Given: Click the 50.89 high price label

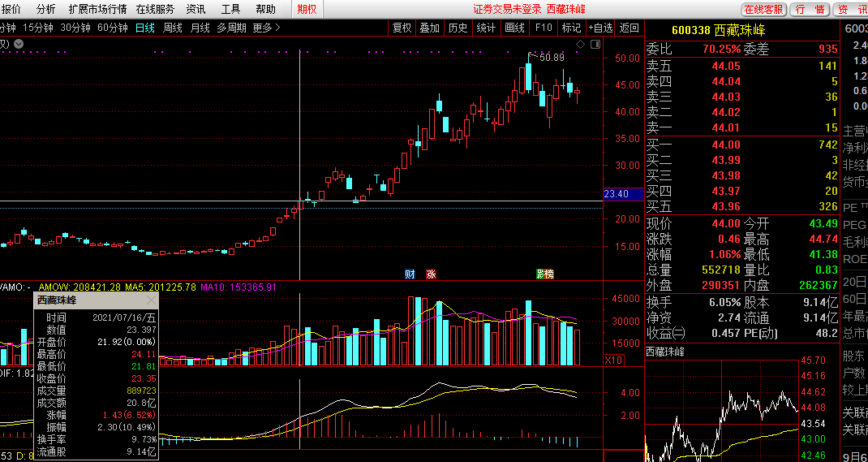Looking at the screenshot, I should coord(552,57).
